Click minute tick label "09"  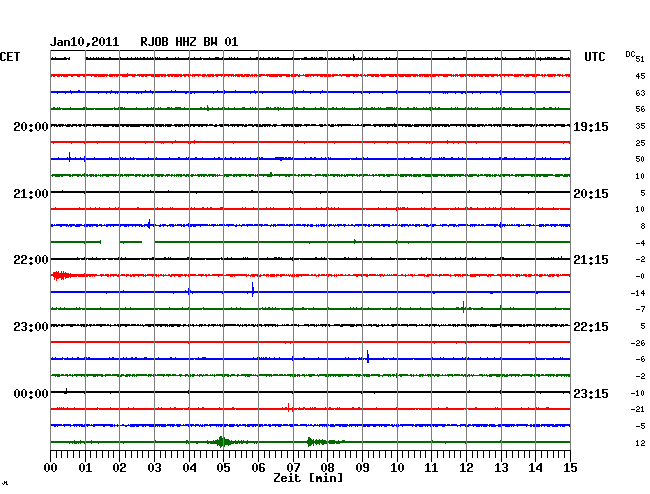pyautogui.click(x=362, y=468)
